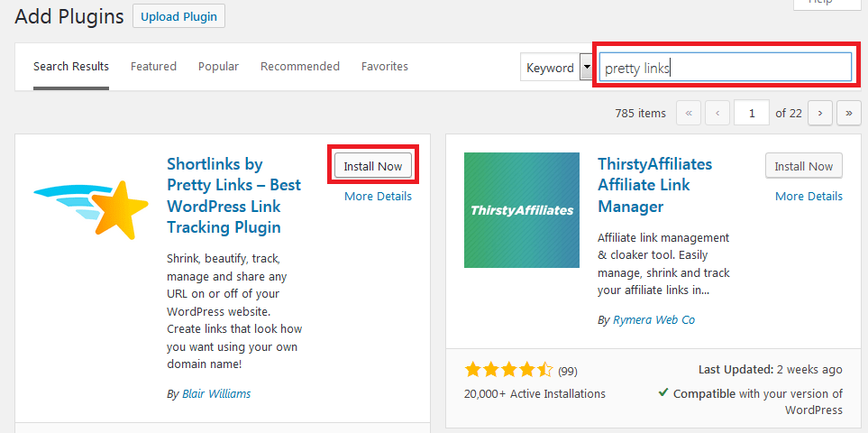Click the Pretty Links star logo thumbnail
The width and height of the screenshot is (868, 433).
[91, 210]
